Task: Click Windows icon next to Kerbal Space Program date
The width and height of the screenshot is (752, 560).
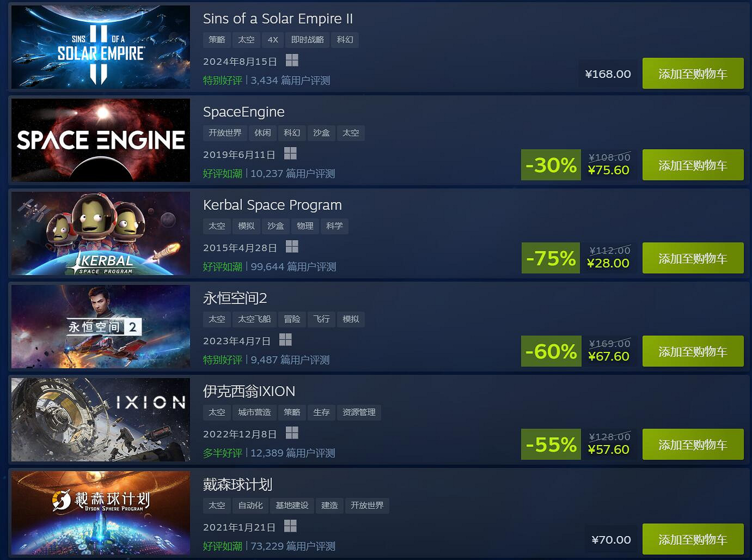Action: click(x=292, y=247)
